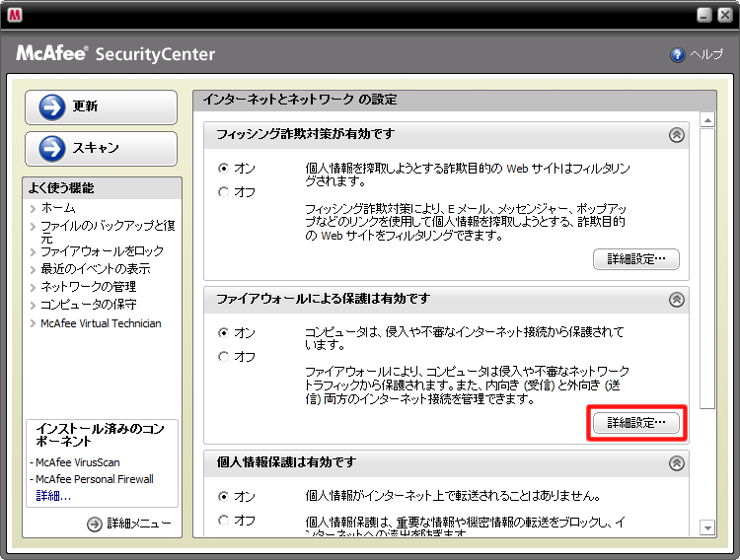Collapse the ファイアウォールによる保護 section
Screen dimensions: 740x560
click(676, 300)
